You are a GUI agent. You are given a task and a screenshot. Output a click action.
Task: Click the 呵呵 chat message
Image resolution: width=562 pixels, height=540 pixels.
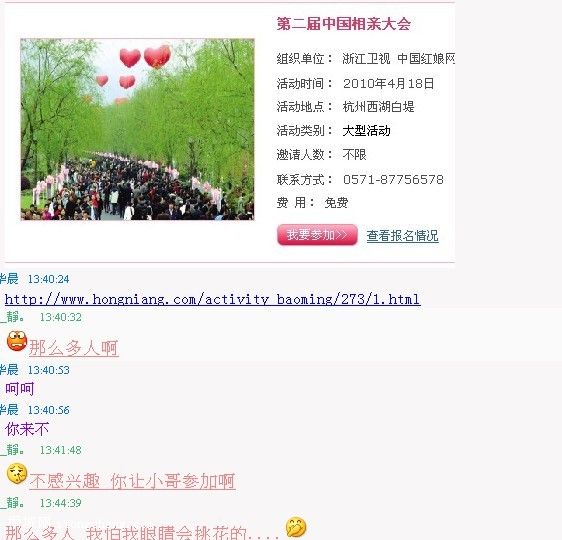pyautogui.click(x=20, y=389)
